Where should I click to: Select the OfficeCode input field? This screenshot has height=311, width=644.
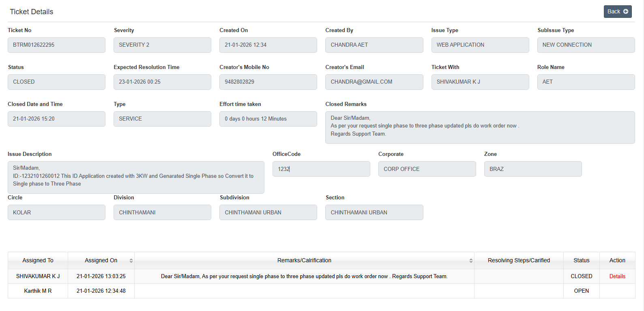(x=321, y=169)
